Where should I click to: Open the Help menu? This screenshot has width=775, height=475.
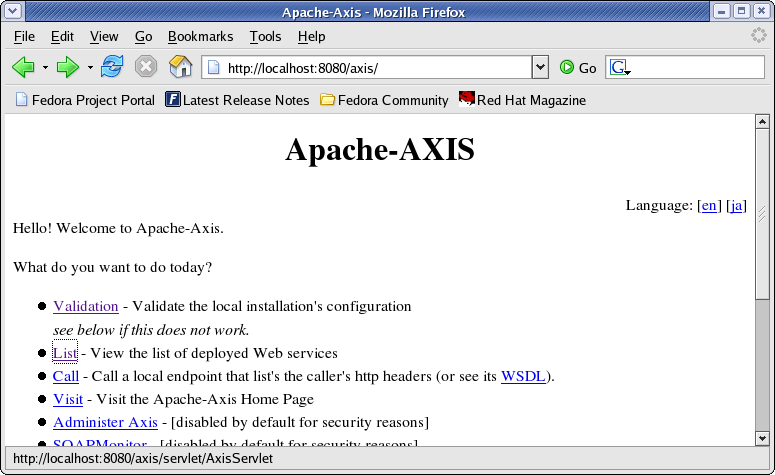[311, 37]
